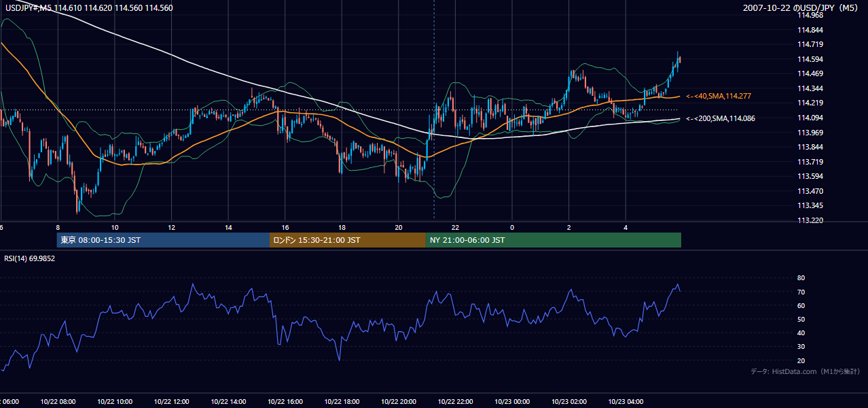Click RSI scale value 80

click(x=801, y=278)
